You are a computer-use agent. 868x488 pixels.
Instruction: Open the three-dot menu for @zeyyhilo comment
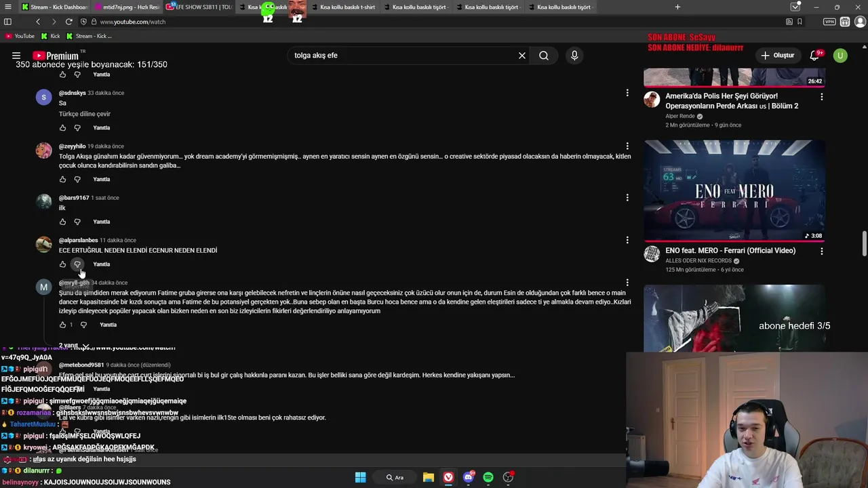(627, 146)
